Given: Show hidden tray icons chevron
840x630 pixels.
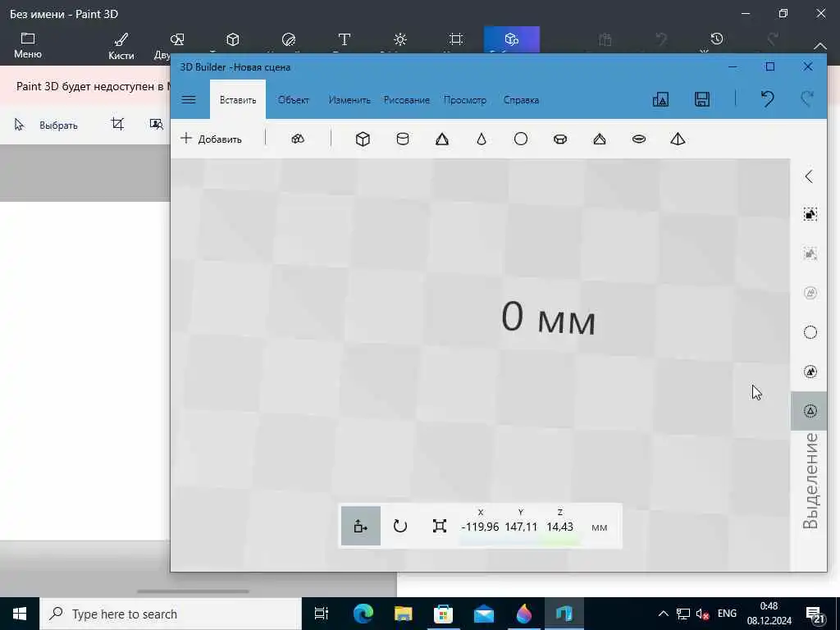Looking at the screenshot, I should pyautogui.click(x=663, y=614).
